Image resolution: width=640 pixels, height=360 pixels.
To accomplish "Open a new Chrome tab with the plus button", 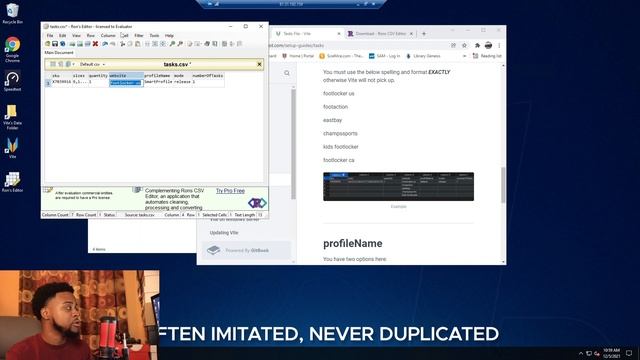I will [424, 33].
